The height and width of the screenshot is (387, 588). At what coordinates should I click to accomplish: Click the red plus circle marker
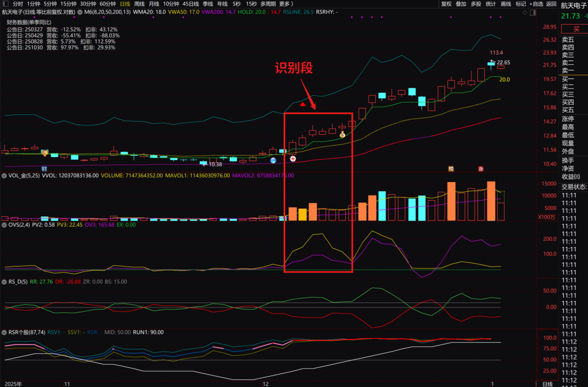click(x=293, y=159)
